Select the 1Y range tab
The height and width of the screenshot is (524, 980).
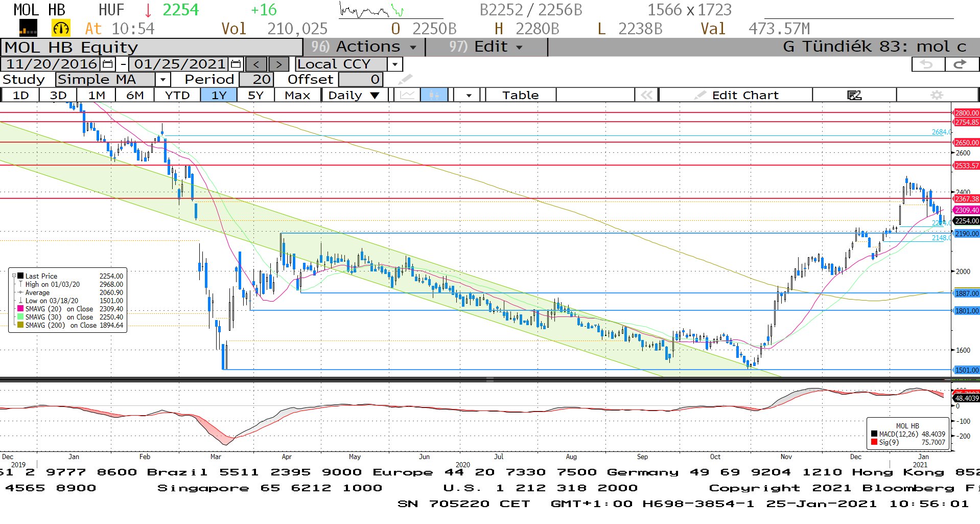click(x=219, y=95)
